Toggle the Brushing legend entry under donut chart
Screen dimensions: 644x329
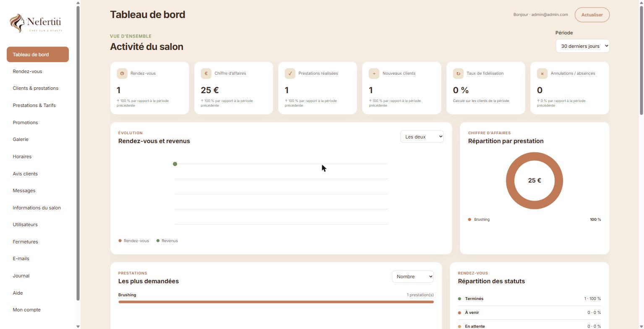click(479, 219)
